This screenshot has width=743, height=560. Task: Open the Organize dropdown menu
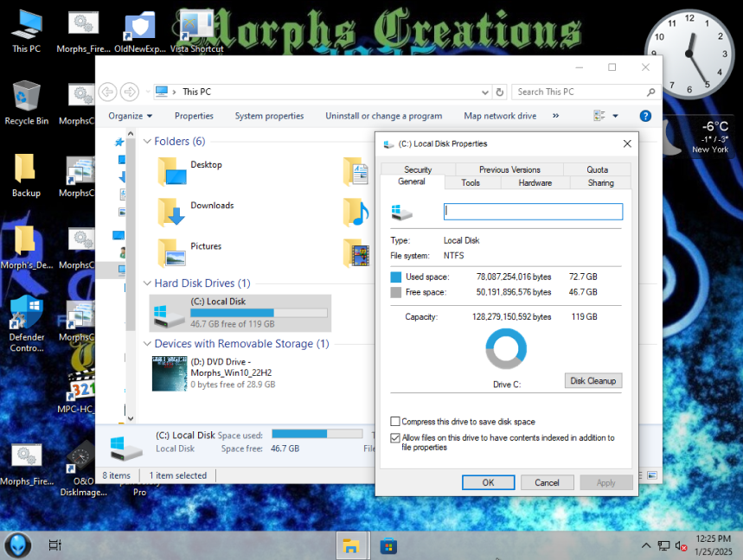[x=131, y=116]
